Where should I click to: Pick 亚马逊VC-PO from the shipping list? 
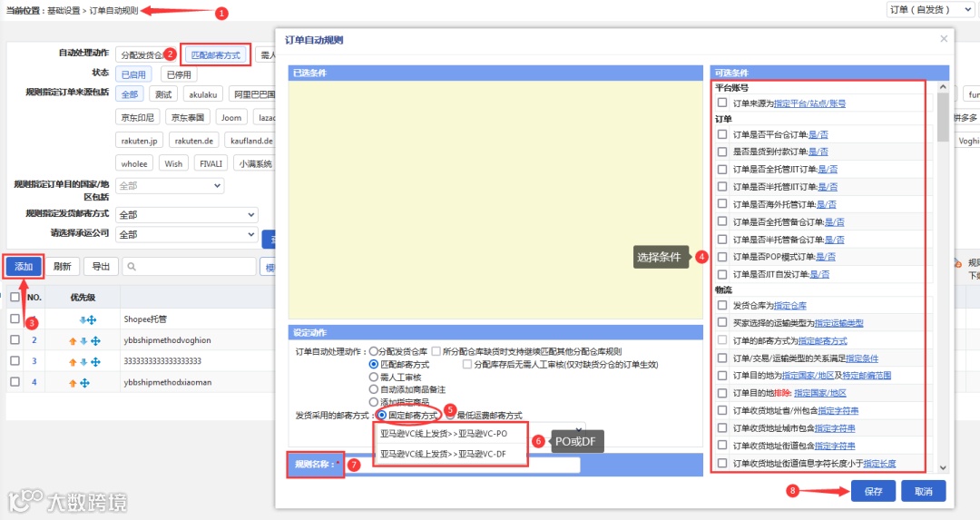tap(444, 434)
